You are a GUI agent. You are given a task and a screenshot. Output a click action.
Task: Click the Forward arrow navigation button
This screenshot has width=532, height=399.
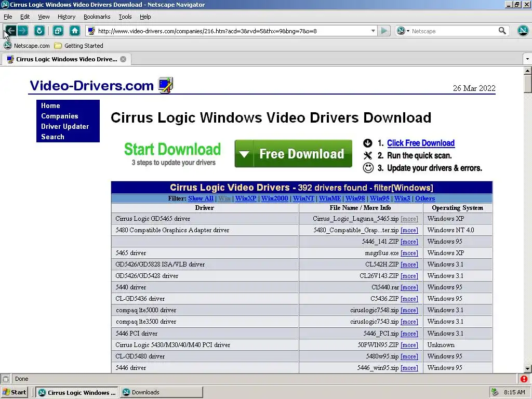click(x=23, y=31)
